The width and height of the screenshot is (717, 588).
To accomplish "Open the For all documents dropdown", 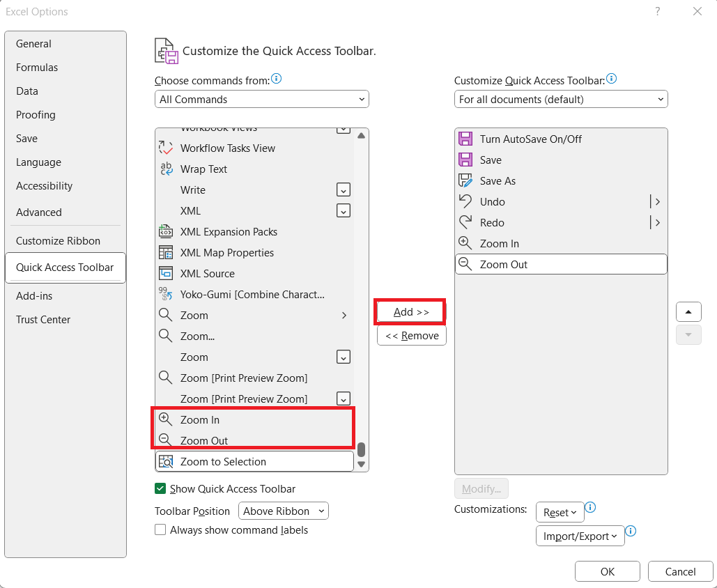I will [x=561, y=99].
